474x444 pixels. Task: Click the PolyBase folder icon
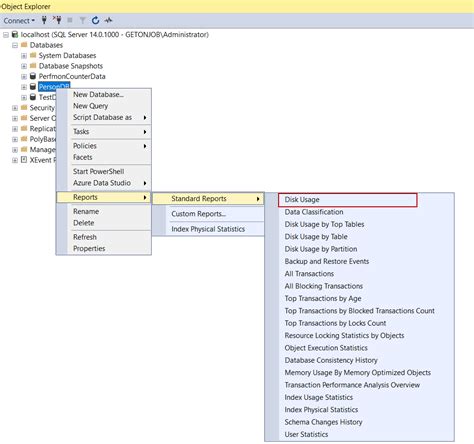click(x=24, y=139)
